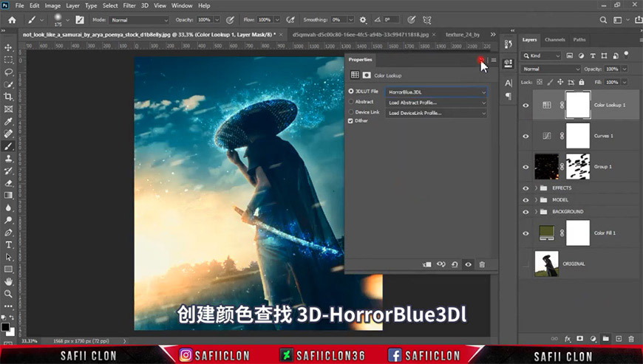Select the ORIGINAL layer thumbnail
This screenshot has width=643, height=364.
point(547,264)
